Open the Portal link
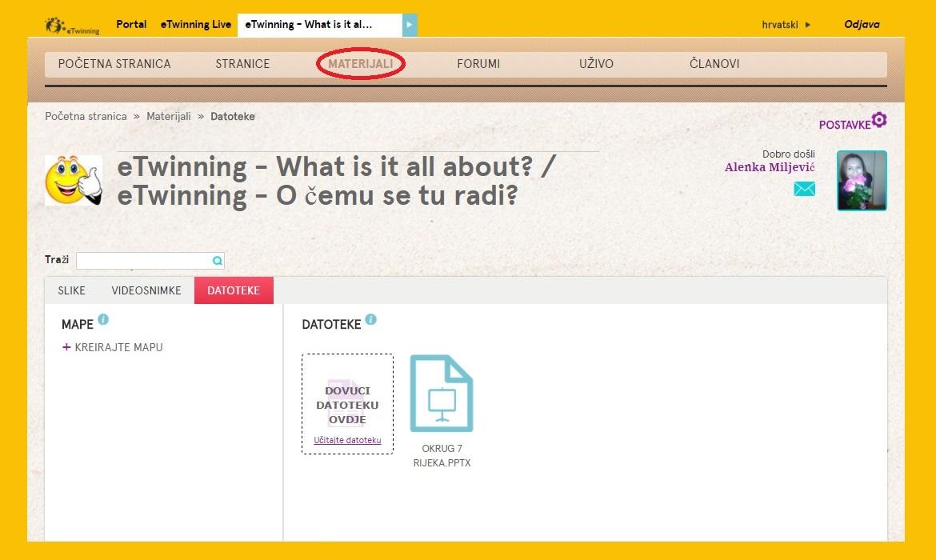Viewport: 936px width, 560px height. point(131,25)
